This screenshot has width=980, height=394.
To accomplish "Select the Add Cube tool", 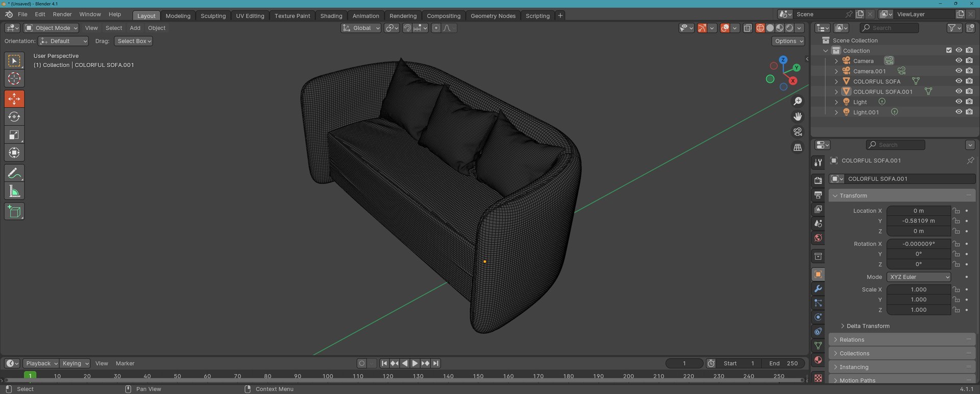I will [14, 212].
